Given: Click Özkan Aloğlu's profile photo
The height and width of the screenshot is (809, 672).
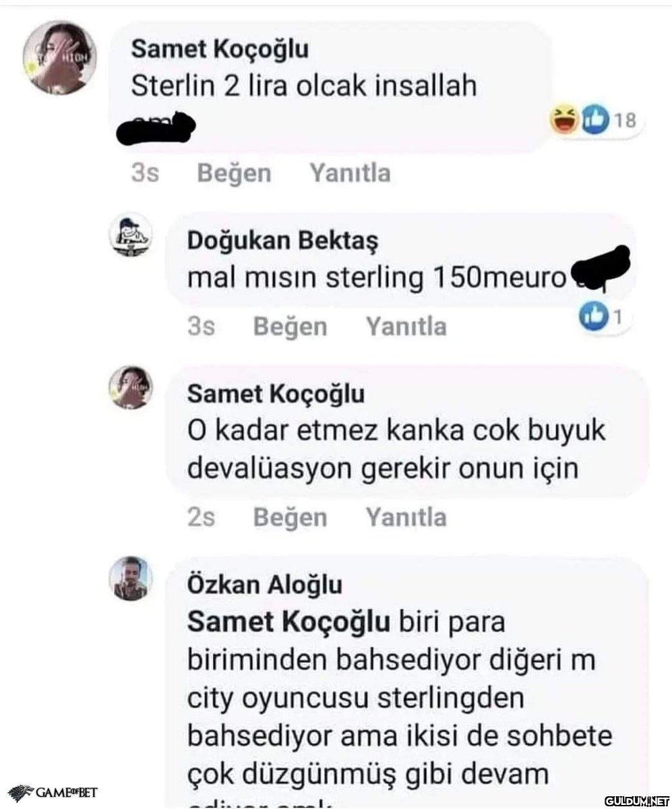Looking at the screenshot, I should pos(131,578).
